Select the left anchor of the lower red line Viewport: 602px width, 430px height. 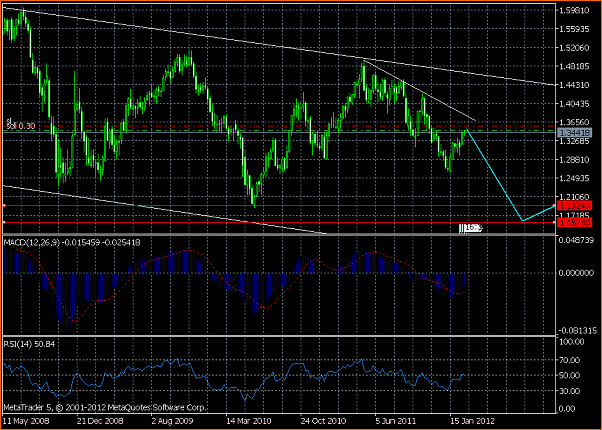click(4, 222)
